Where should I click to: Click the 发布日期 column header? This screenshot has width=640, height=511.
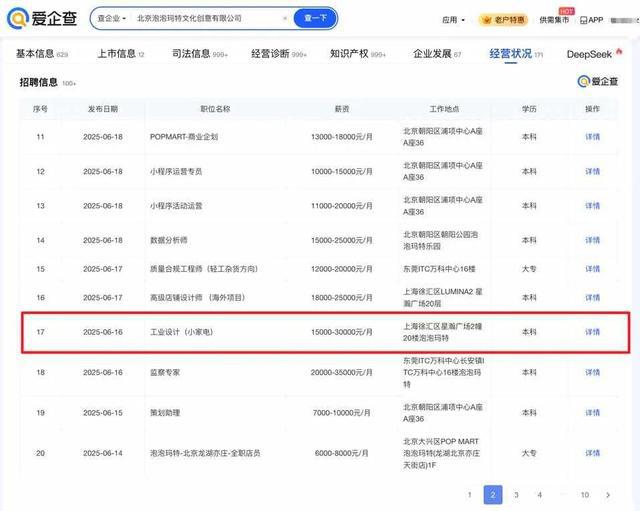point(103,109)
